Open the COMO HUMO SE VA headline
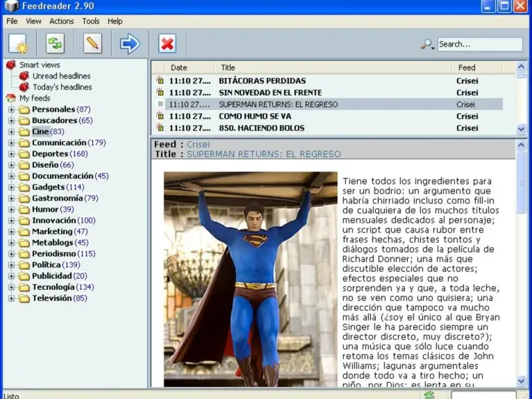 coord(255,116)
